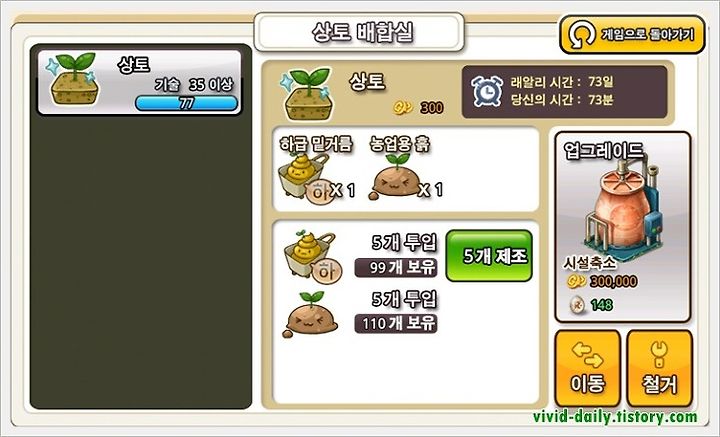Viewport: 720px width, 437px height.
Task: Select the 상토 recipe in the list
Action: pos(140,82)
